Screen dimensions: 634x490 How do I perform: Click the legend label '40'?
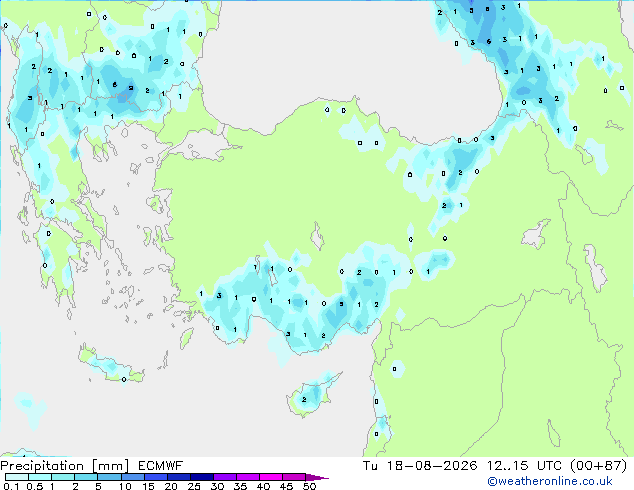pos(263,486)
